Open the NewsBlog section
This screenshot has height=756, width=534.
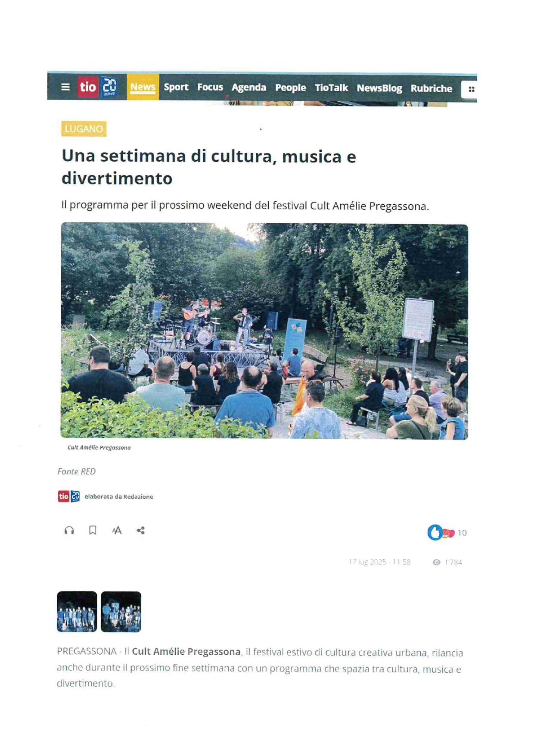click(379, 88)
